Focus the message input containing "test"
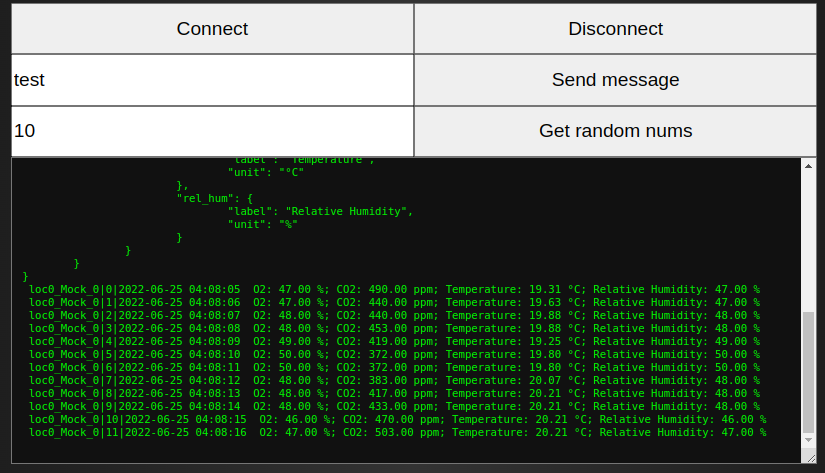Viewport: 825px width, 473px height. pyautogui.click(x=212, y=80)
